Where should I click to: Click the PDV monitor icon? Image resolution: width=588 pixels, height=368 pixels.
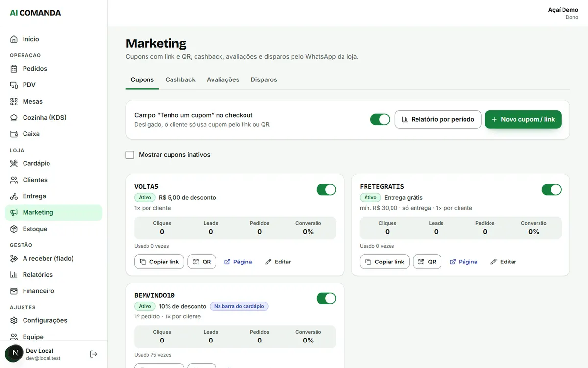click(14, 85)
